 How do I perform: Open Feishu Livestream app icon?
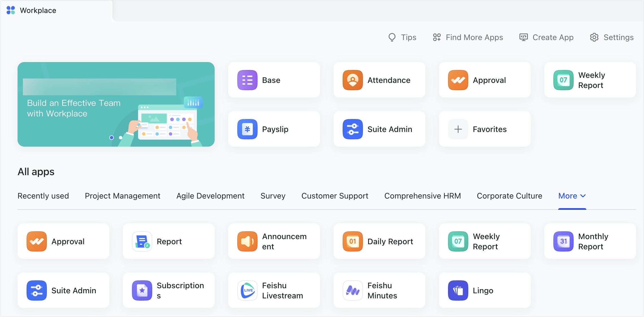[247, 290]
